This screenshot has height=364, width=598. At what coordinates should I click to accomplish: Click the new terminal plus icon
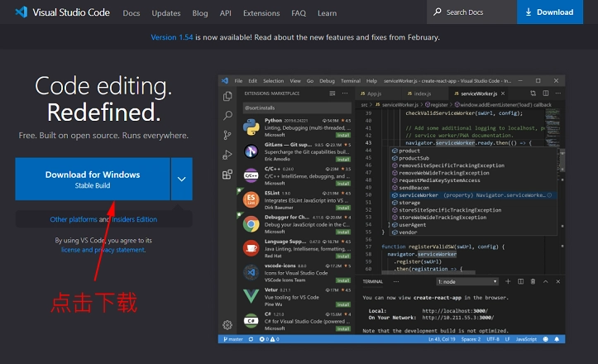pyautogui.click(x=508, y=281)
